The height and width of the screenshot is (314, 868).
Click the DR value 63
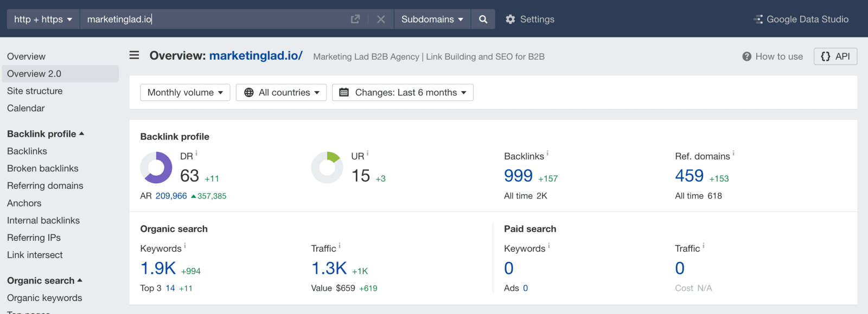pyautogui.click(x=189, y=176)
